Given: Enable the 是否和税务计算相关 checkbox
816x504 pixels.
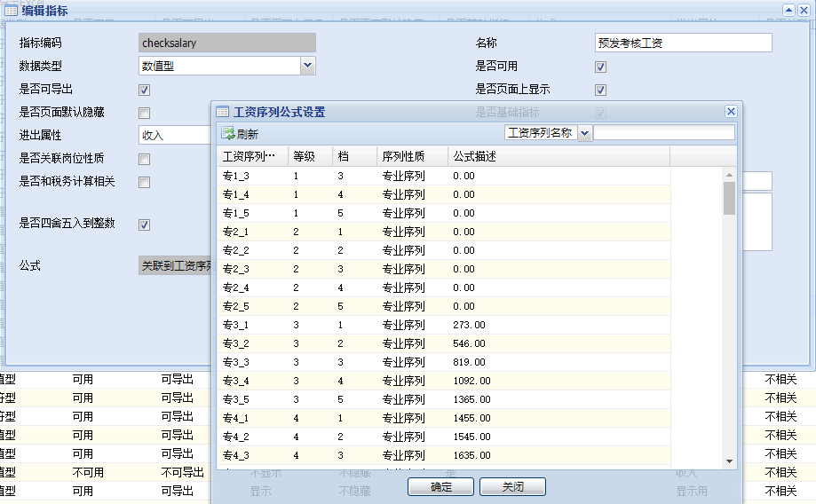Looking at the screenshot, I should (144, 182).
